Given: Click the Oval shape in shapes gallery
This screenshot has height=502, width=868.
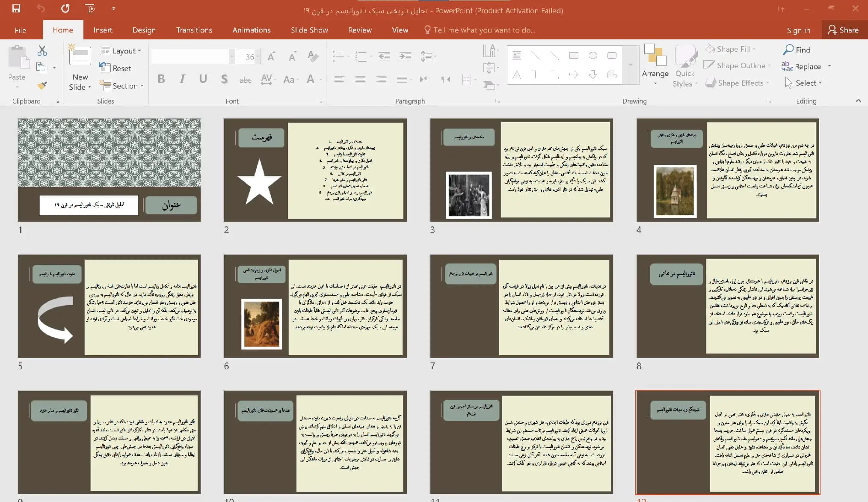Looking at the screenshot, I should 592,56.
